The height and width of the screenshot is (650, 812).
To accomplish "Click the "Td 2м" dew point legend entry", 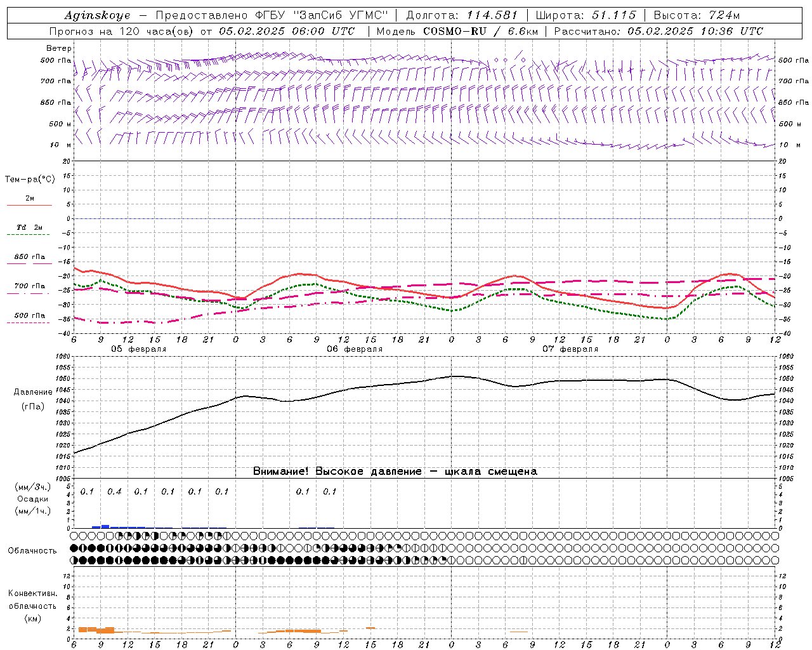I will 29,227.
